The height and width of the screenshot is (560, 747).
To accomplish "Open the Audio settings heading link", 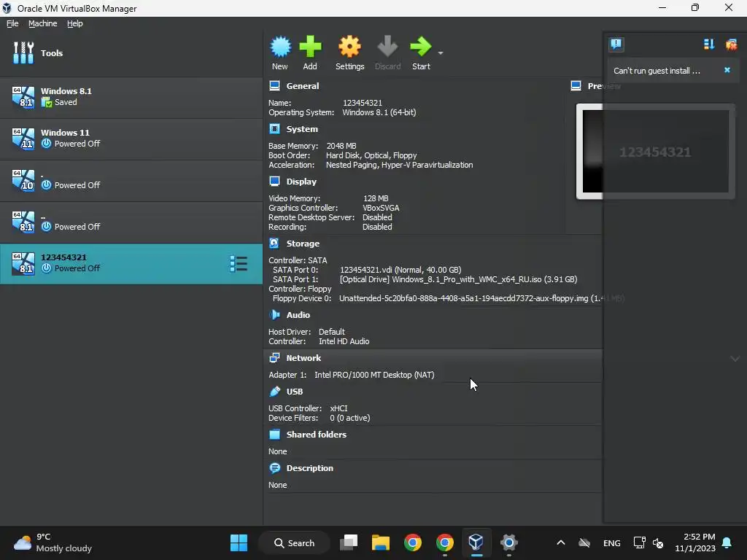I will point(298,315).
